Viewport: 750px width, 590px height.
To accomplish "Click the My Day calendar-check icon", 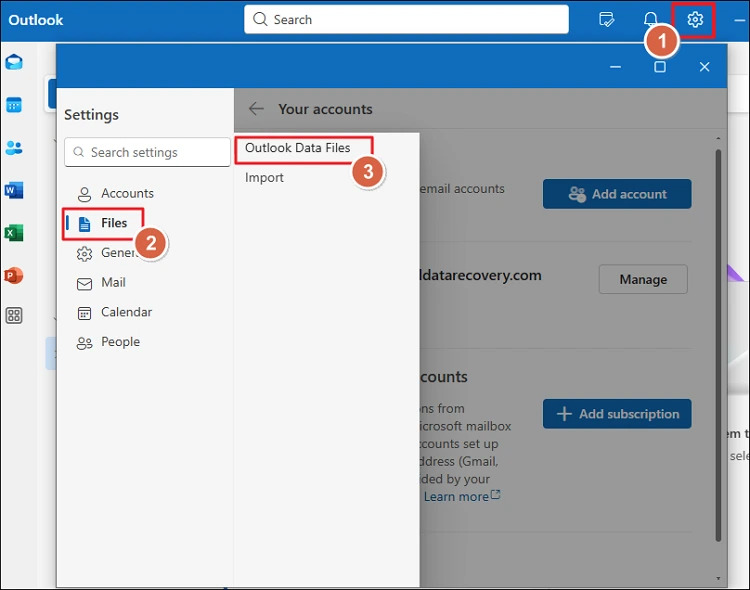I will click(x=606, y=20).
